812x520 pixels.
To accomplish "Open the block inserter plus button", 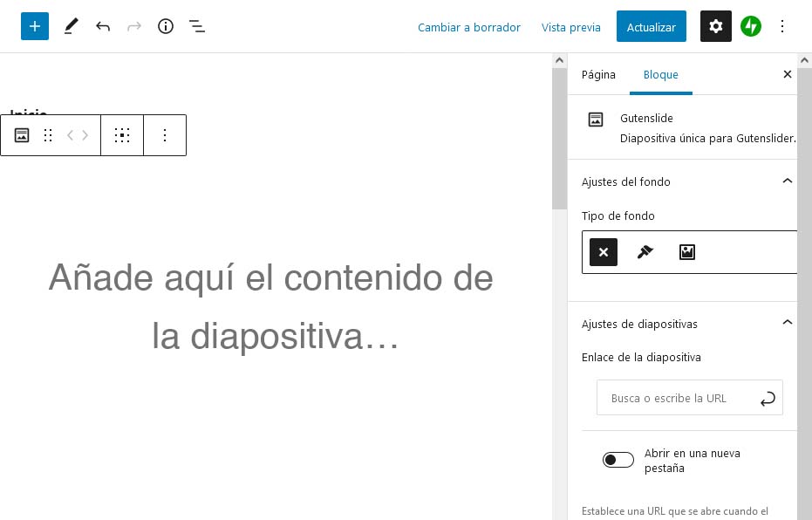I will pos(35,26).
